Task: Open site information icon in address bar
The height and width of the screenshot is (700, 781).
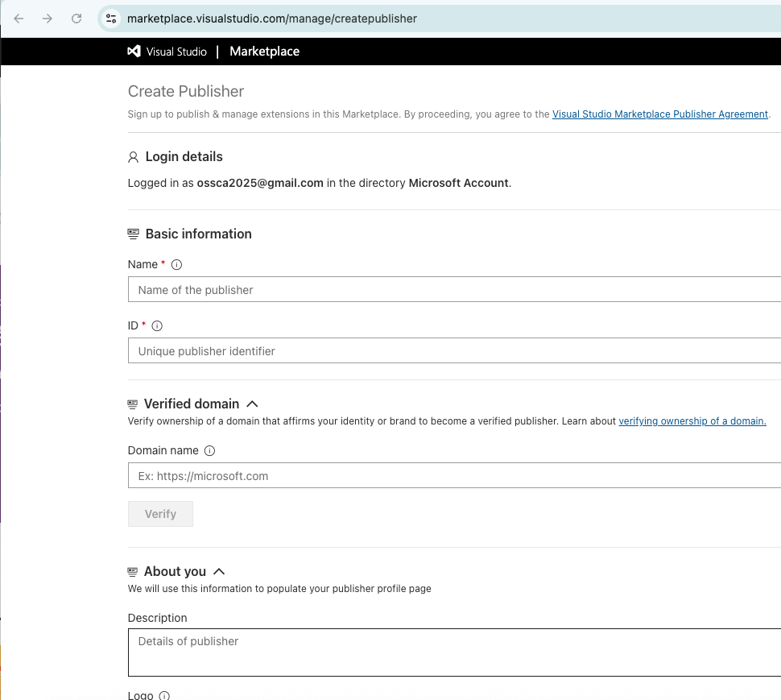Action: point(111,19)
